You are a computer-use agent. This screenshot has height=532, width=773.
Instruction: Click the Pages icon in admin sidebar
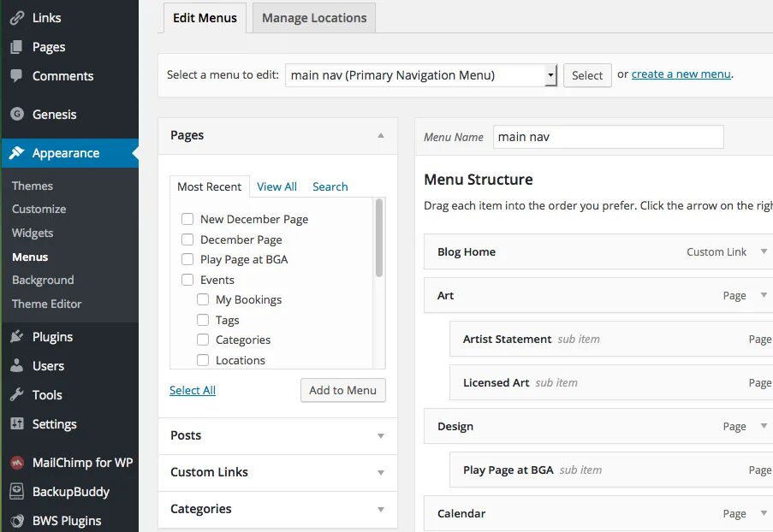coord(17,47)
